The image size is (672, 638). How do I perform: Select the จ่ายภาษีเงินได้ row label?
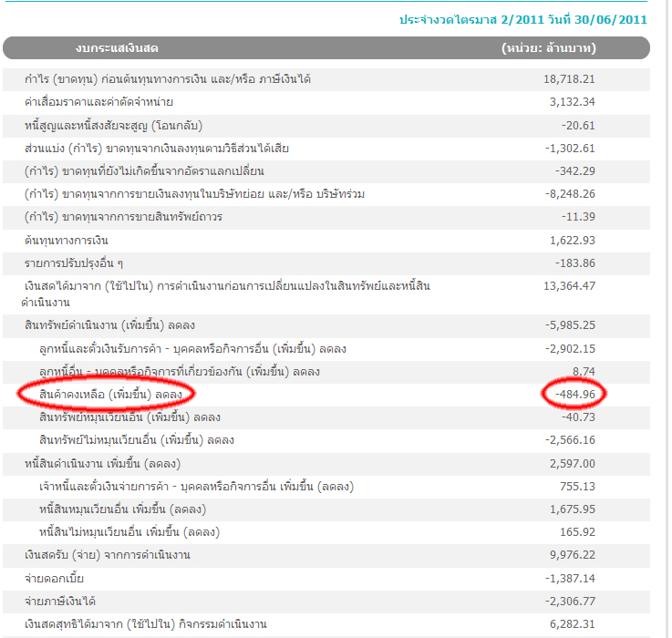pos(60,602)
